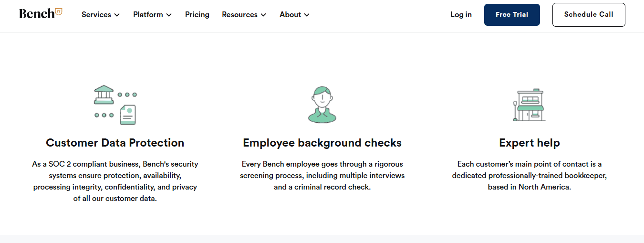The image size is (644, 243).
Task: Click the Schedule Call button
Action: click(x=589, y=15)
